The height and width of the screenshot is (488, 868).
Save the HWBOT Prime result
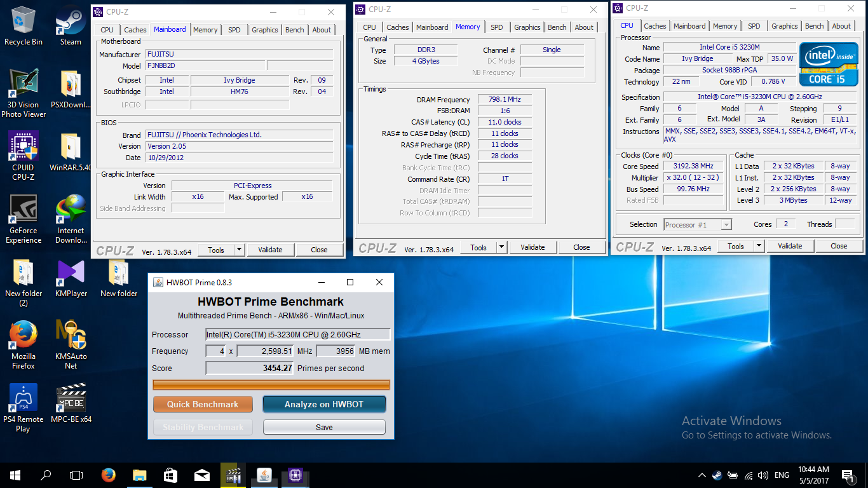tap(324, 427)
